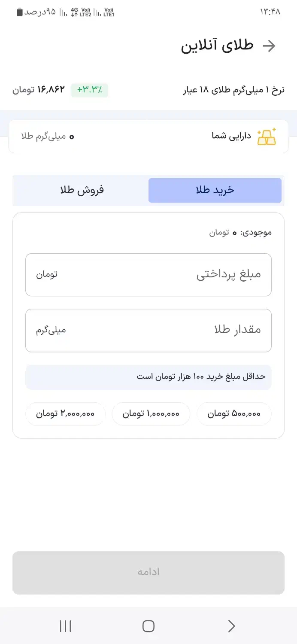Tap the دارایی شما assets card
297x644 pixels.
(x=148, y=135)
